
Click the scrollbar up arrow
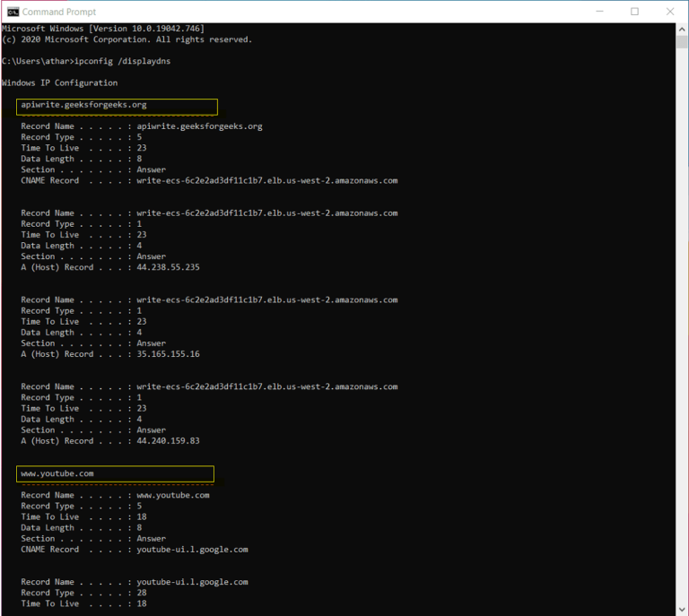(682, 30)
